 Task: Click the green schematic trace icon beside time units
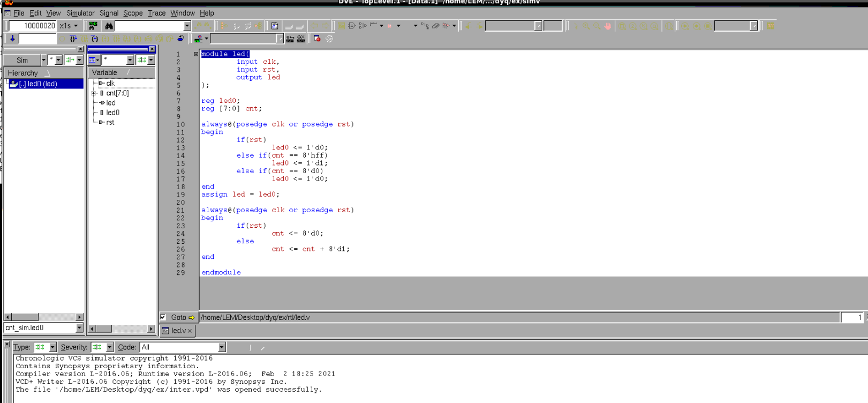93,26
